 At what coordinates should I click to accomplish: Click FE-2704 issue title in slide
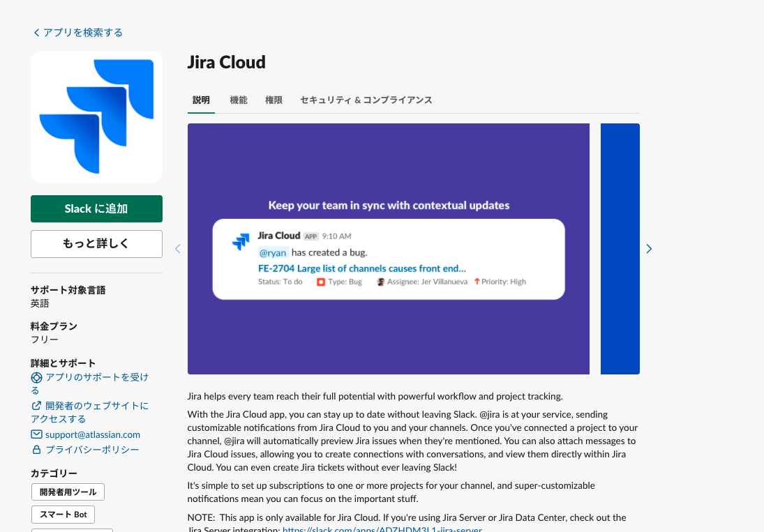click(362, 268)
